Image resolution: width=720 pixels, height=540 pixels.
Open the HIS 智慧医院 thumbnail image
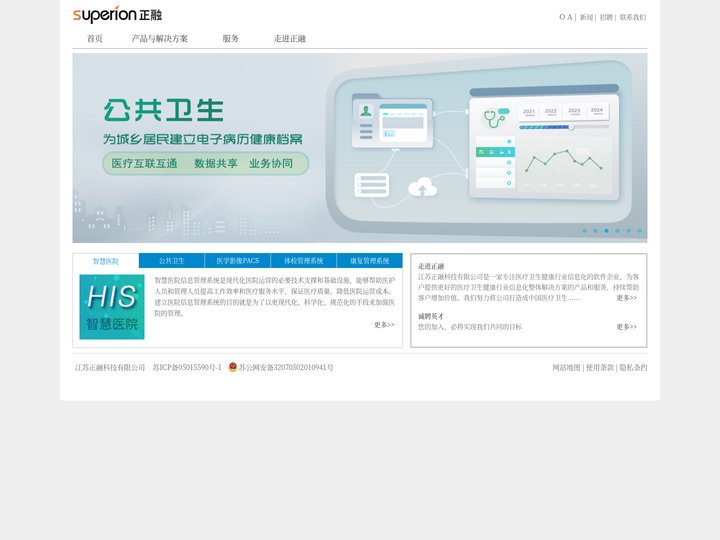tap(112, 307)
